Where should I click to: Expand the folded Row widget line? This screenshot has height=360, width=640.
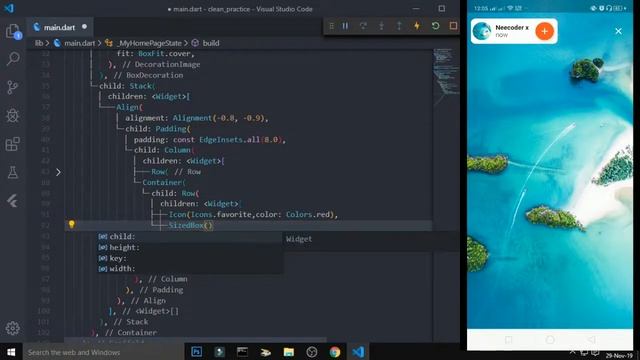point(58,172)
